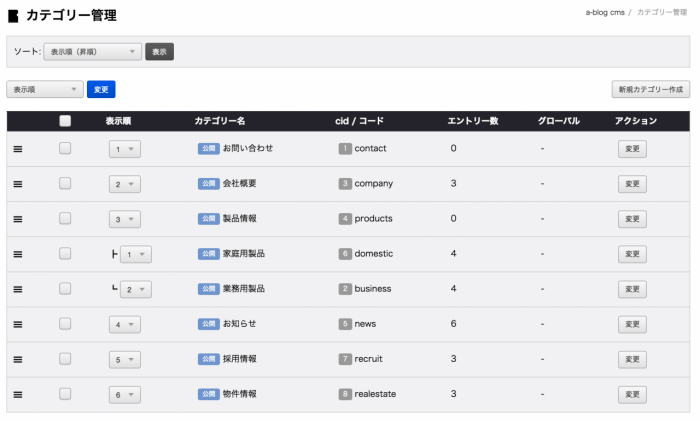The image size is (700, 421).
Task: Click the drag handle icon for company row
Action: (18, 184)
